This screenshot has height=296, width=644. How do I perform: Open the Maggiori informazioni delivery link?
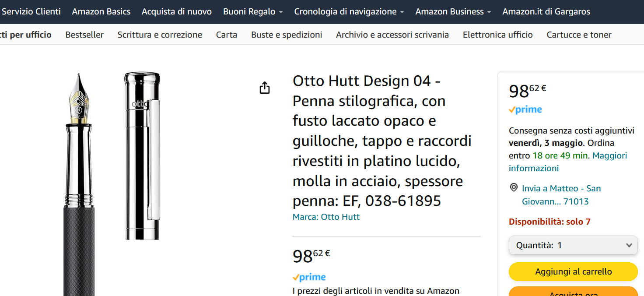point(609,156)
